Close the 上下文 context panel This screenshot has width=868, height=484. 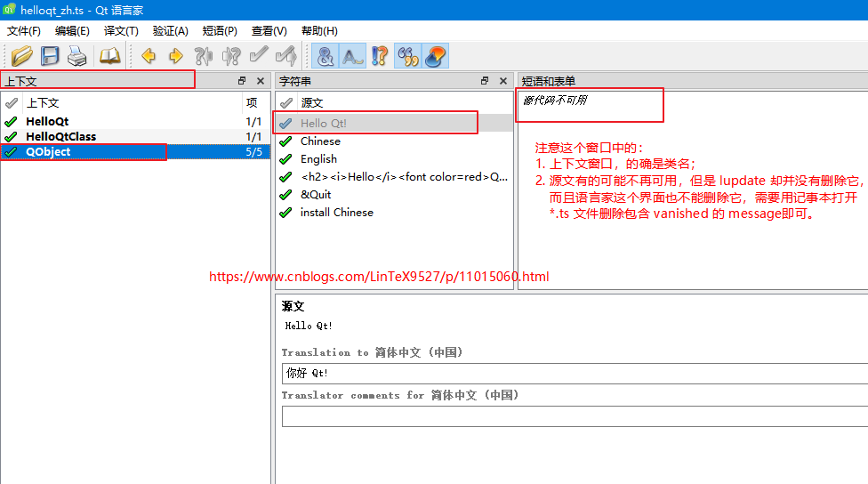click(x=261, y=81)
